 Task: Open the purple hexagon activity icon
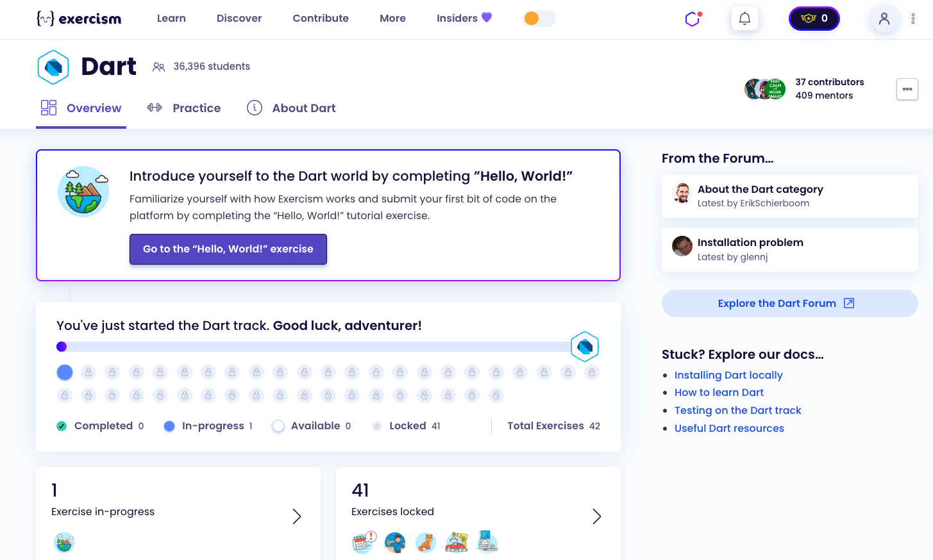click(x=693, y=19)
